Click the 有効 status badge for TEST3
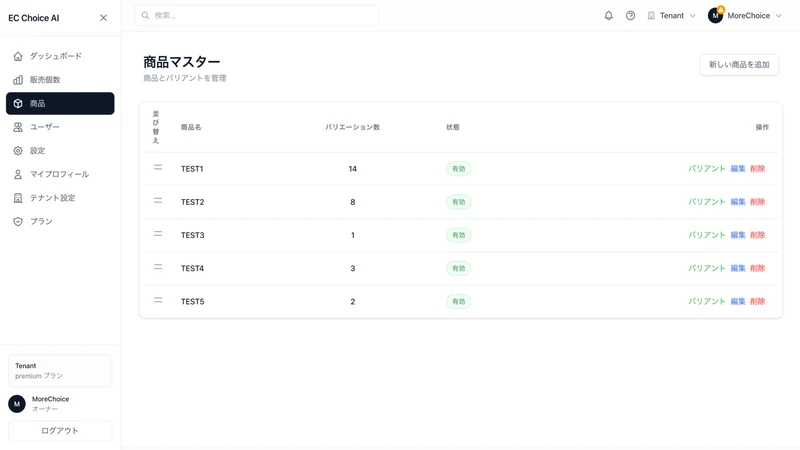 [459, 235]
